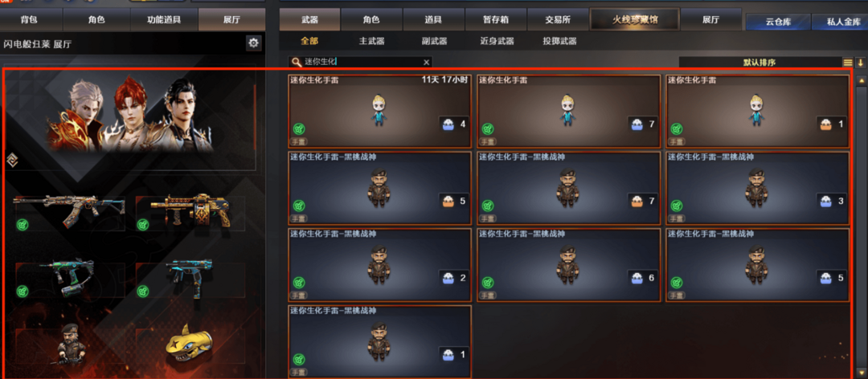This screenshot has height=379, width=868.
Task: Clear search text with the X icon
Action: [426, 63]
